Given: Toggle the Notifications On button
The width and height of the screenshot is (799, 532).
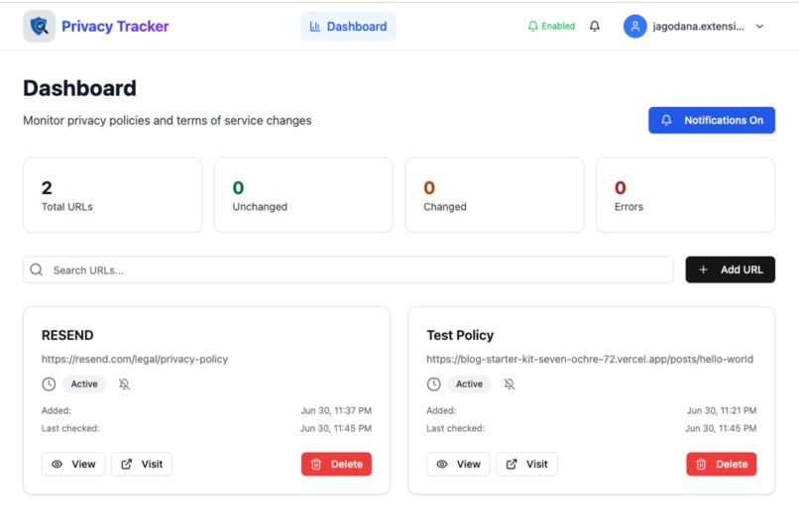Looking at the screenshot, I should (x=712, y=120).
